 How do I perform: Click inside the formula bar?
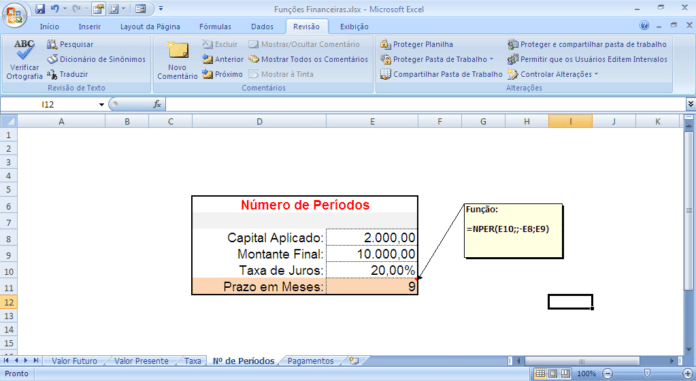(x=425, y=104)
